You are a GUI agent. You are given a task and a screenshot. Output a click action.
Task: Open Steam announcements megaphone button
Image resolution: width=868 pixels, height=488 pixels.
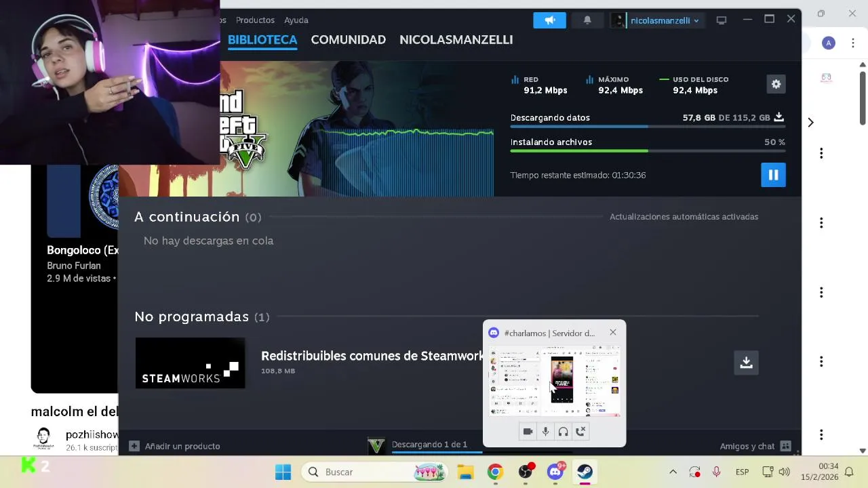(x=549, y=20)
